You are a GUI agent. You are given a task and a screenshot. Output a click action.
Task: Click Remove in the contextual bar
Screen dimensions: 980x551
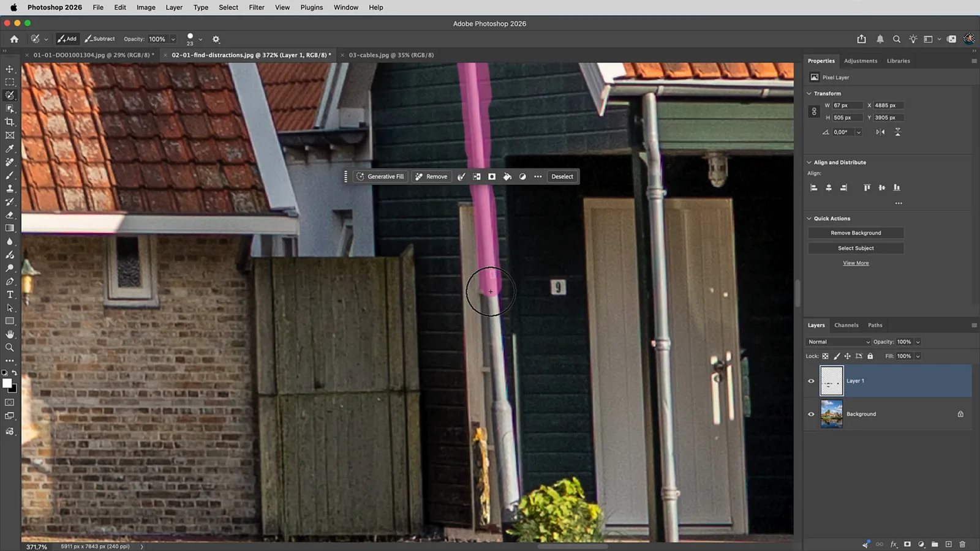(x=431, y=176)
